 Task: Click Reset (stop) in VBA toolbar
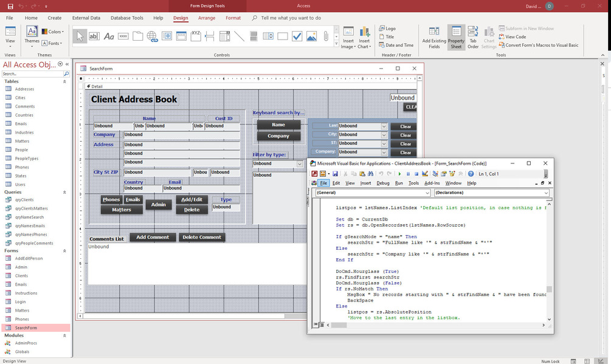(x=416, y=174)
